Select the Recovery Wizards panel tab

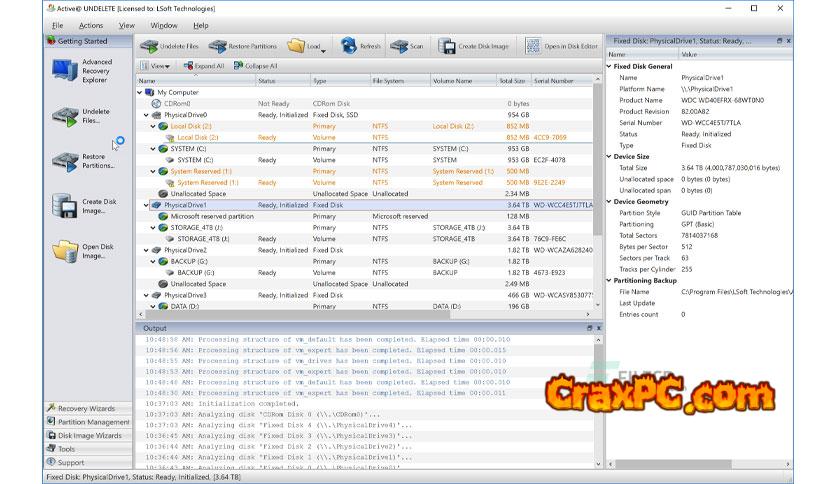(x=87, y=408)
